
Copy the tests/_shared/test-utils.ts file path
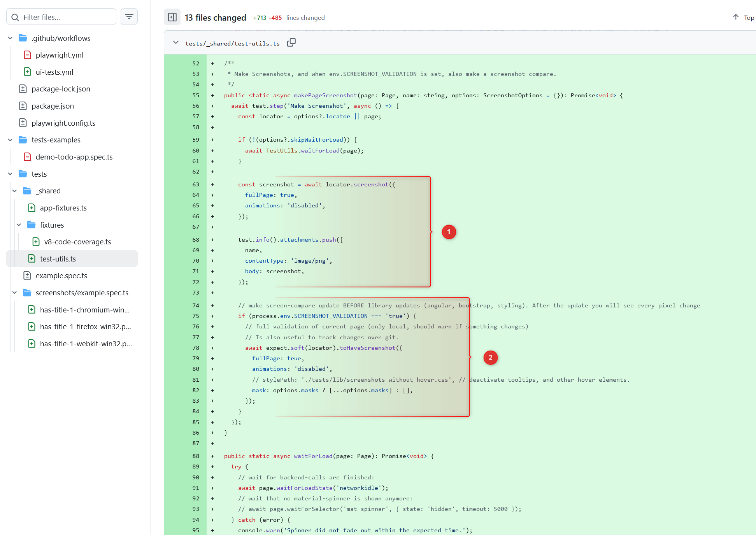pos(291,42)
